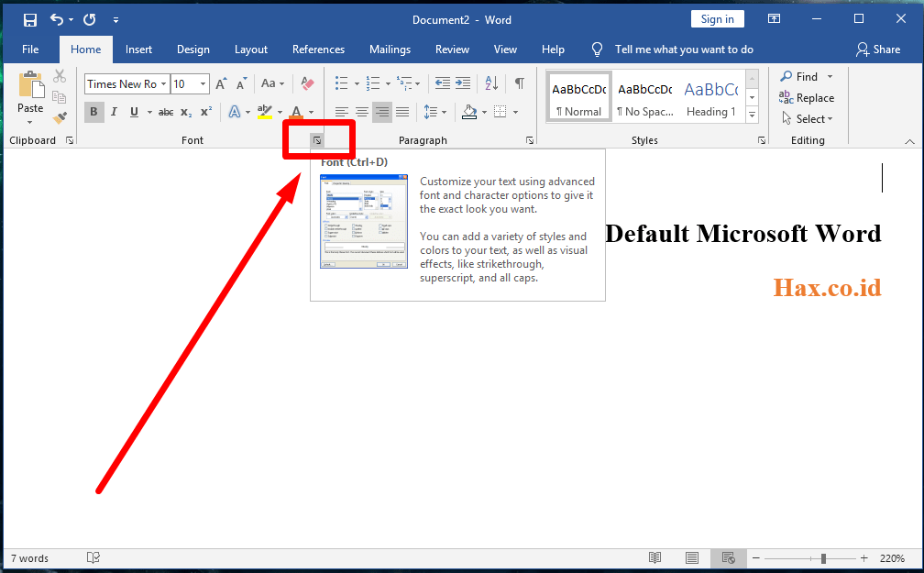Open the Styles pane launcher
Image resolution: width=924 pixels, height=573 pixels.
[x=762, y=140]
